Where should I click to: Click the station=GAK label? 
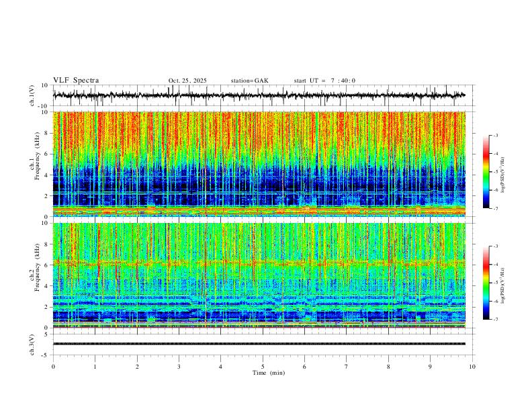pyautogui.click(x=249, y=81)
